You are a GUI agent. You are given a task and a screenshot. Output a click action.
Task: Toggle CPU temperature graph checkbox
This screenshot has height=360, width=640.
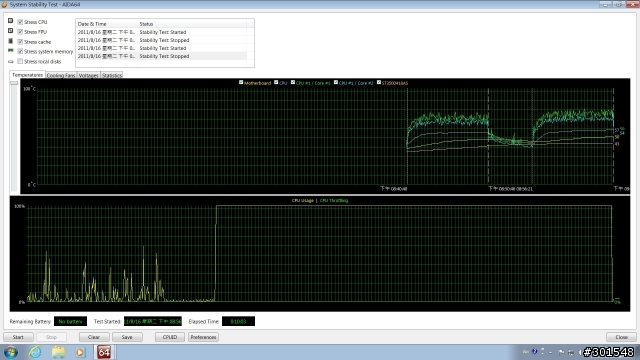coord(276,82)
